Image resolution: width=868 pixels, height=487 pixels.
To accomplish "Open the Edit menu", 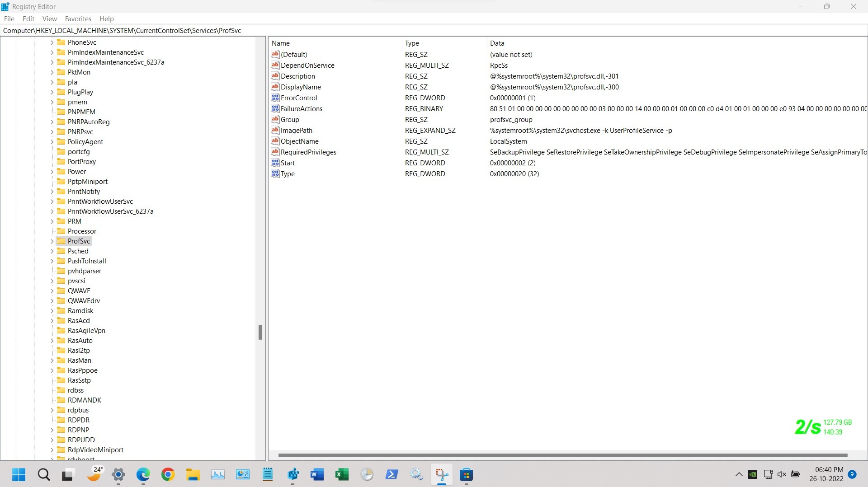I will [x=28, y=19].
